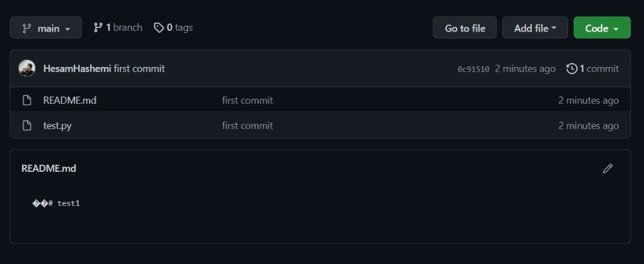Image resolution: width=644 pixels, height=264 pixels.
Task: Click first commit message on test.py row
Action: pyautogui.click(x=247, y=125)
